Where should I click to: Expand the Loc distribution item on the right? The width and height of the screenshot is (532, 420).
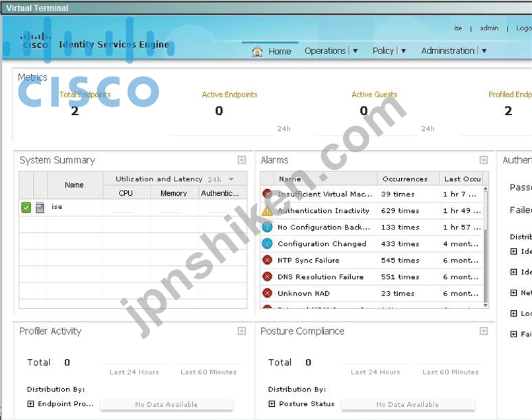point(513,314)
